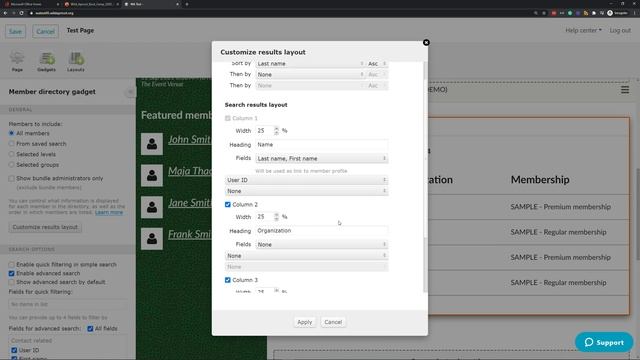Image resolution: width=640 pixels, height=360 pixels.
Task: Toggle the User ID field checkbox
Action: pyautogui.click(x=14, y=350)
